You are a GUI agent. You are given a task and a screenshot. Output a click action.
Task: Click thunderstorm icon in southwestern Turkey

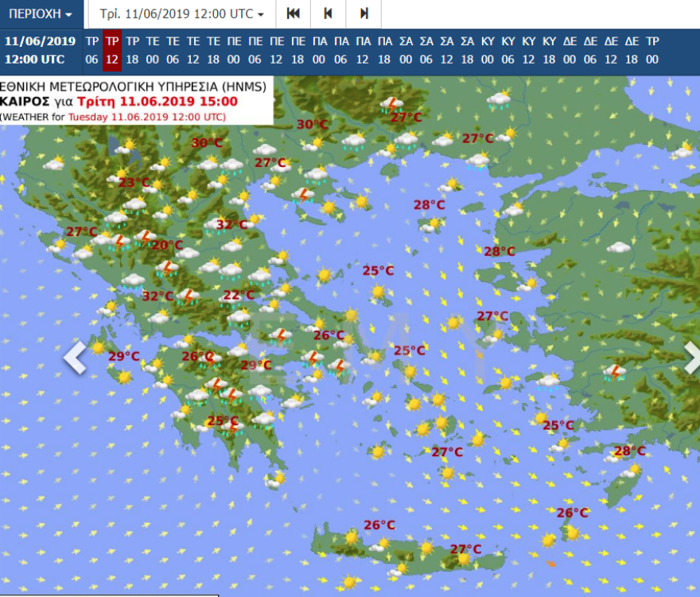click(x=613, y=371)
